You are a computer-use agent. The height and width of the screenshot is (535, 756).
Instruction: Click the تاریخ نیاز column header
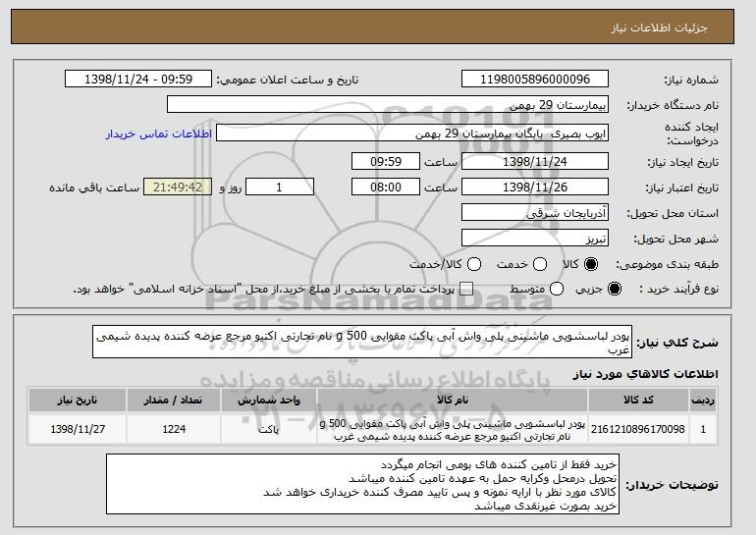[x=78, y=401]
